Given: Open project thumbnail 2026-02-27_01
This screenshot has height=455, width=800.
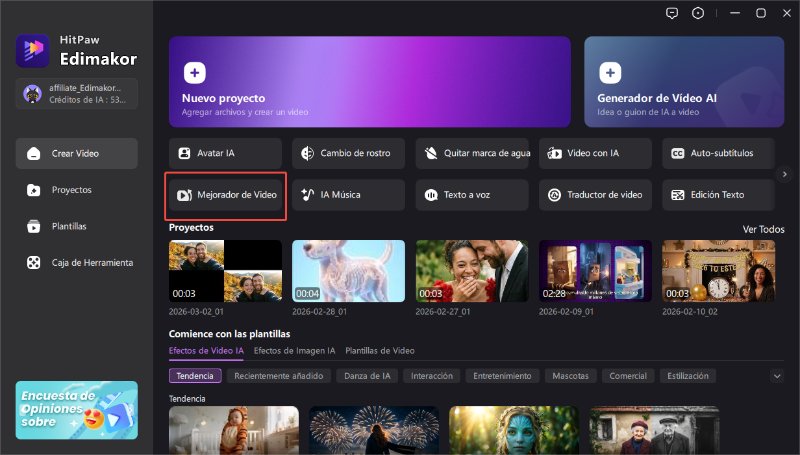Looking at the screenshot, I should (472, 271).
